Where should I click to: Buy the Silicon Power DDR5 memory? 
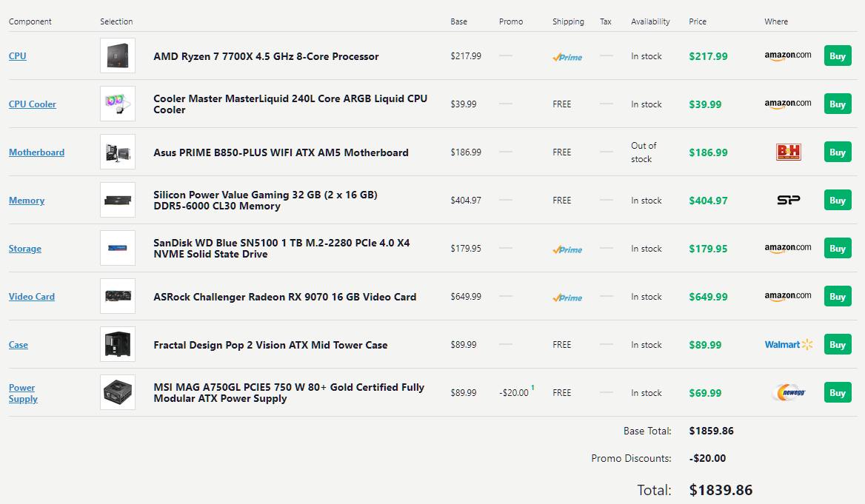(x=838, y=200)
